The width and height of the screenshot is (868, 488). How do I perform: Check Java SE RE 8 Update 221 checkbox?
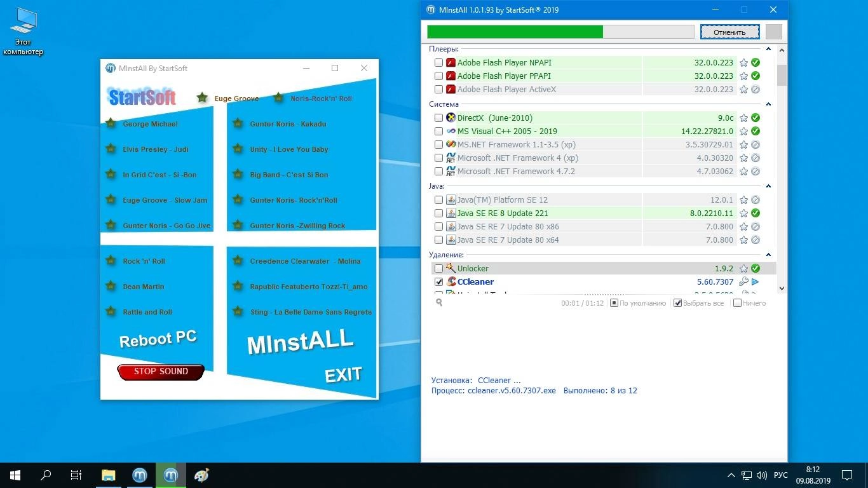(438, 213)
